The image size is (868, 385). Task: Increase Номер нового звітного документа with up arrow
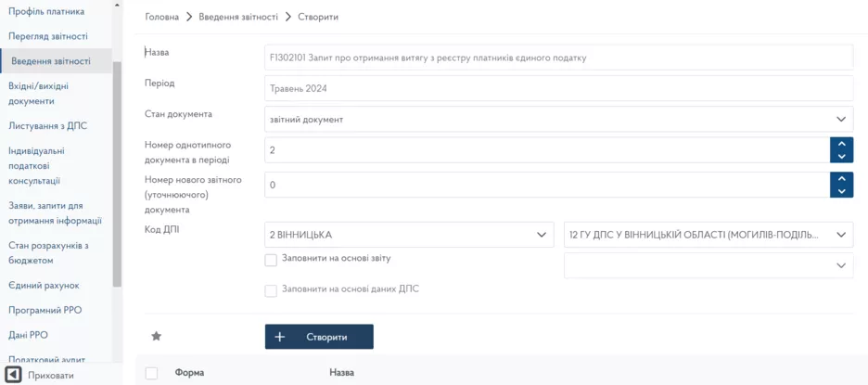841,178
